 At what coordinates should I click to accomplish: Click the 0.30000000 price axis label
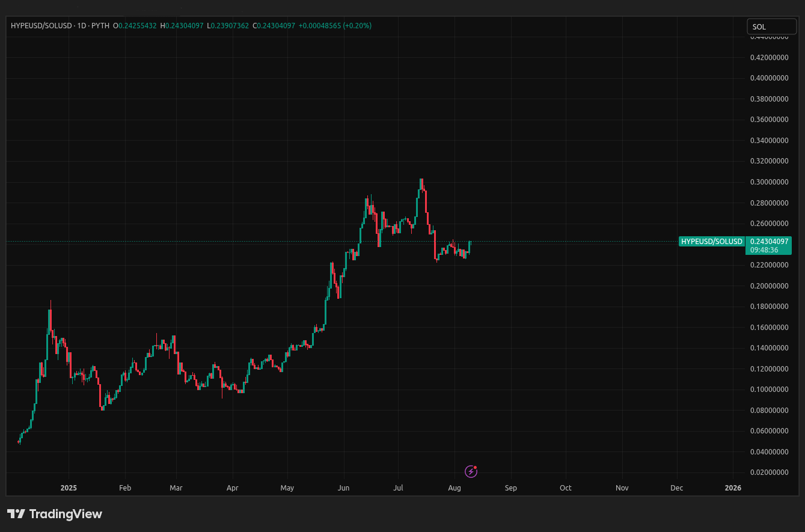click(769, 182)
